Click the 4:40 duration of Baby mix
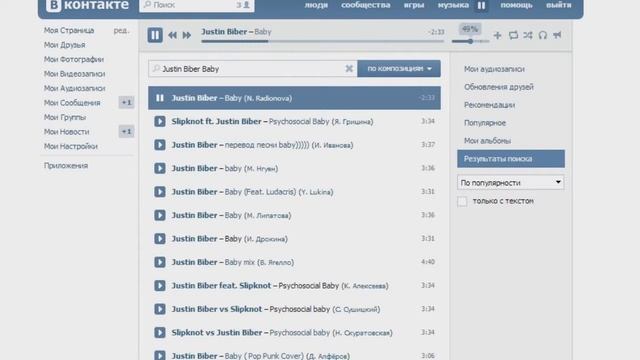The image size is (640, 360). coord(428,262)
